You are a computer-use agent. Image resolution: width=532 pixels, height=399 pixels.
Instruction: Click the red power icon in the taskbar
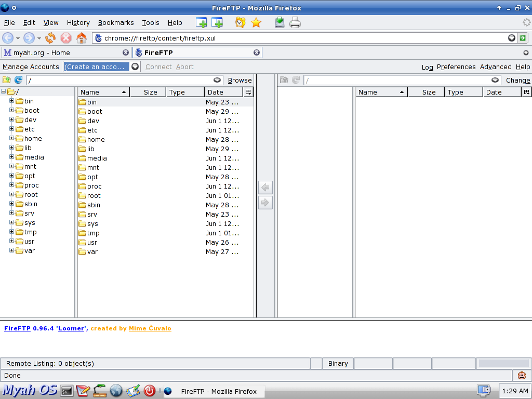point(149,391)
